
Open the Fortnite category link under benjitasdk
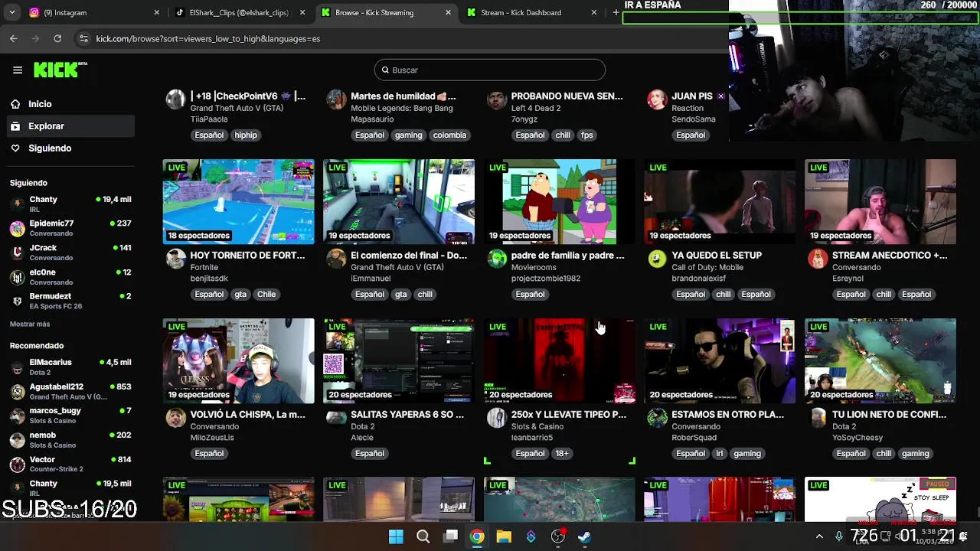pos(204,268)
